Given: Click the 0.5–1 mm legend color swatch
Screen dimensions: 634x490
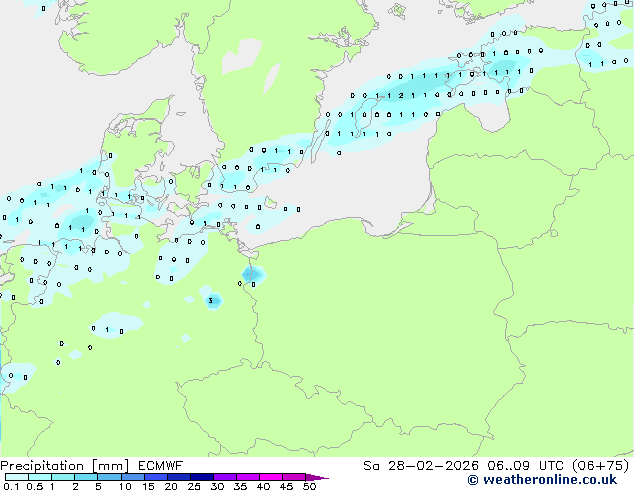Looking at the screenshot, I should tap(40, 477).
